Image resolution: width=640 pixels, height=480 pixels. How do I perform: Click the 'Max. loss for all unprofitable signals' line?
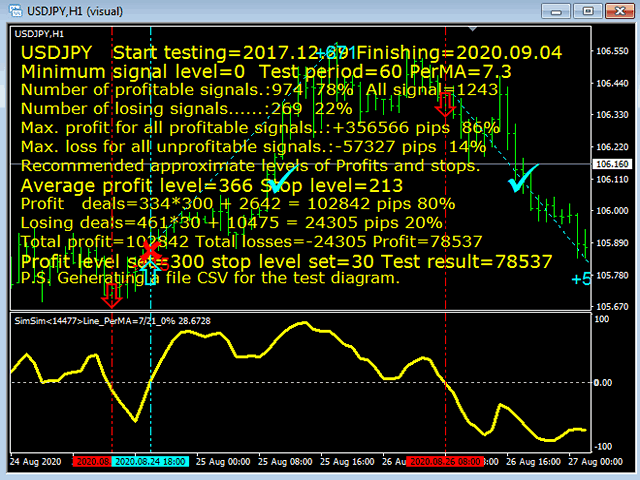point(253,147)
